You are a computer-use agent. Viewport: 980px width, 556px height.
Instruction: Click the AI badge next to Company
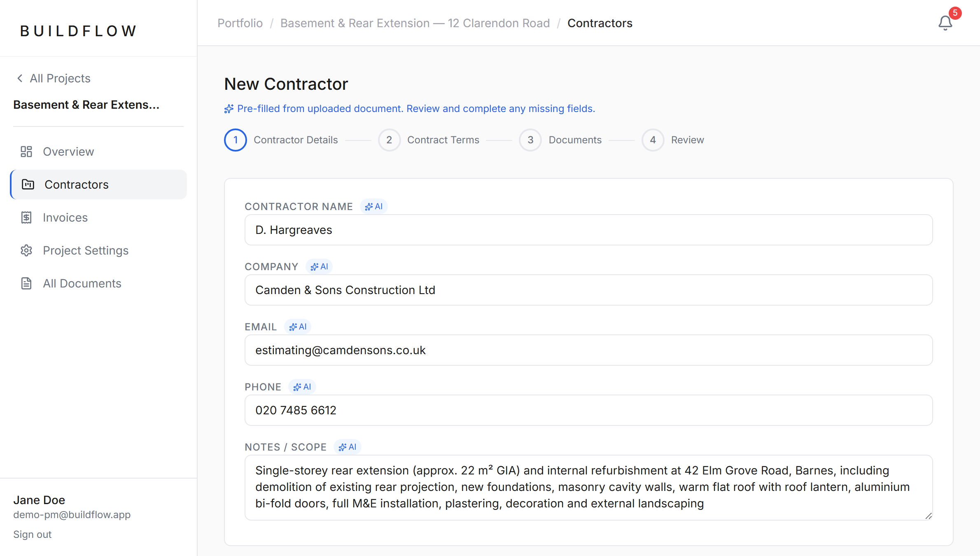click(319, 266)
